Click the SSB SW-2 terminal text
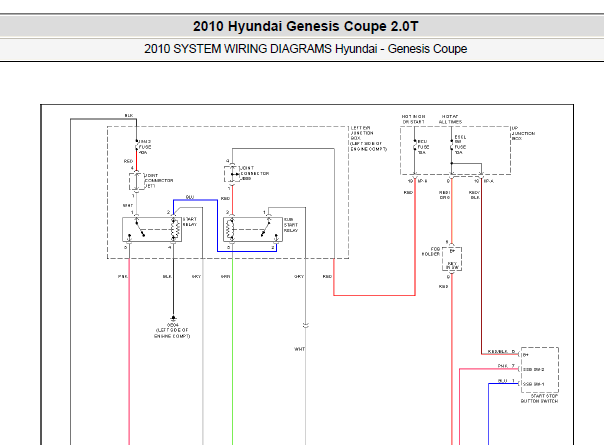Screen dimensions: 604x445 (x=534, y=369)
